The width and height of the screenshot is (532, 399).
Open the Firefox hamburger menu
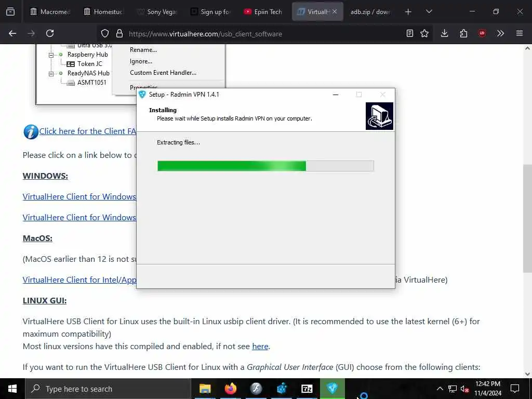[x=520, y=33]
